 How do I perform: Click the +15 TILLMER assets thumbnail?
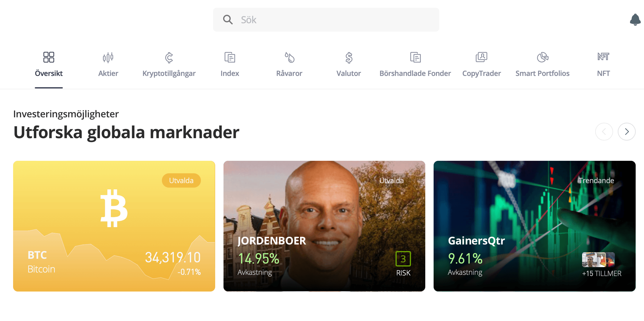pyautogui.click(x=598, y=260)
